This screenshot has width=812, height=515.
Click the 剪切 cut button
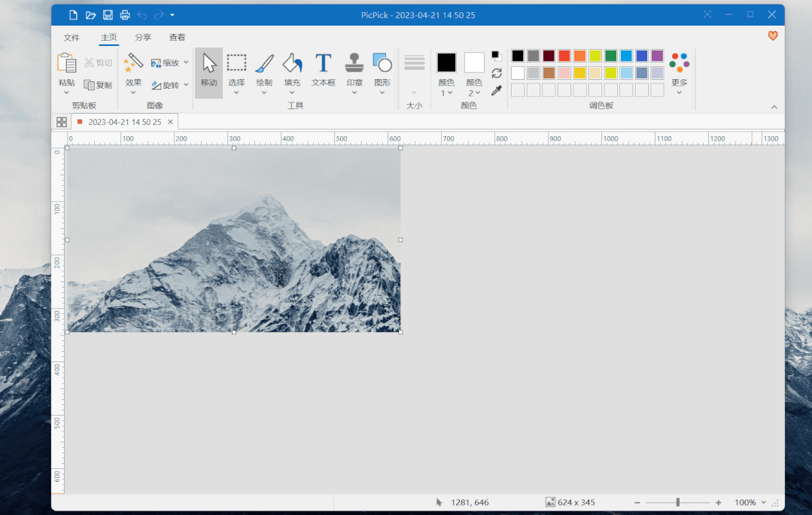(x=99, y=62)
